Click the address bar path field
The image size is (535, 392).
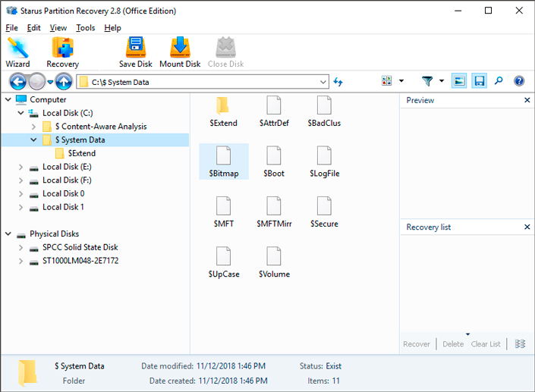pyautogui.click(x=203, y=82)
